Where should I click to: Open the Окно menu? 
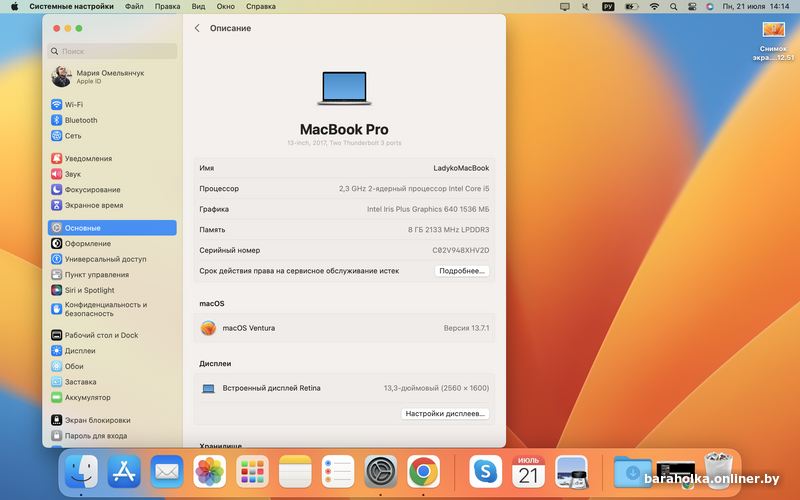click(226, 7)
